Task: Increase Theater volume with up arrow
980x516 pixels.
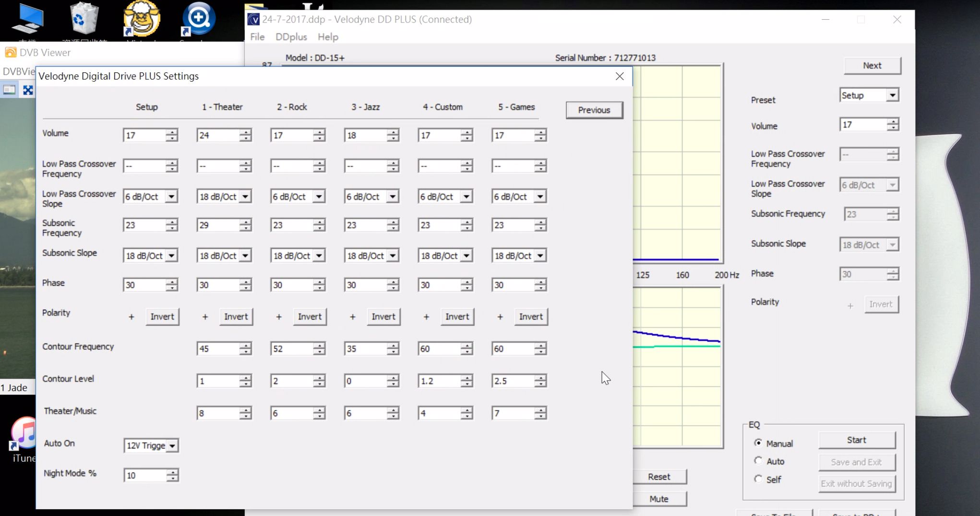Action: [x=246, y=132]
